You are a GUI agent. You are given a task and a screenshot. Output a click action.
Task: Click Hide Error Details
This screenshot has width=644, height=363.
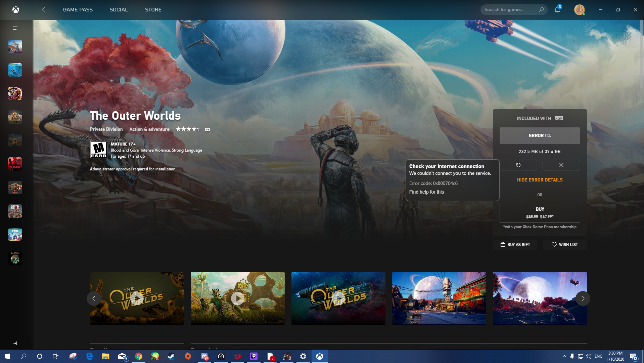(x=540, y=180)
